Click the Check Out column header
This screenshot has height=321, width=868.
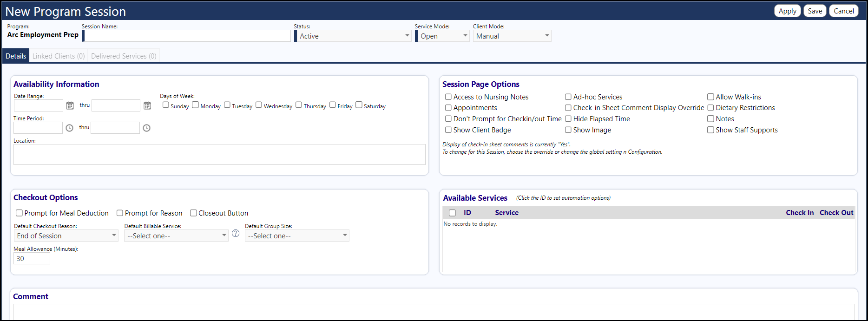pyautogui.click(x=836, y=213)
